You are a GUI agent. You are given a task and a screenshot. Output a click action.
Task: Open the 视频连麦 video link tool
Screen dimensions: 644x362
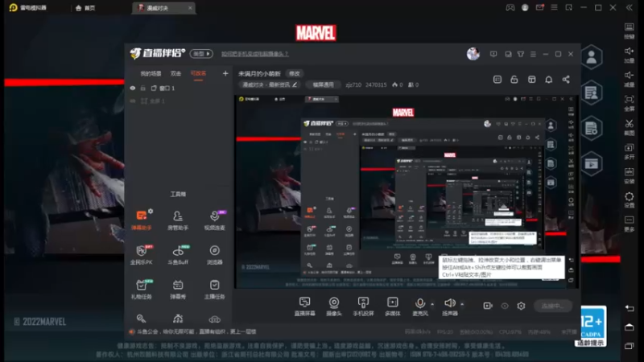click(x=214, y=219)
